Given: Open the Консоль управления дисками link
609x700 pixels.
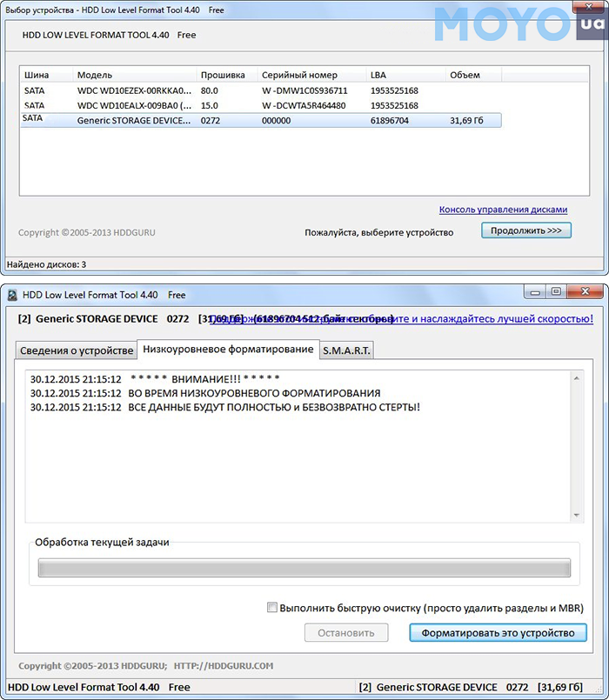Looking at the screenshot, I should point(503,210).
